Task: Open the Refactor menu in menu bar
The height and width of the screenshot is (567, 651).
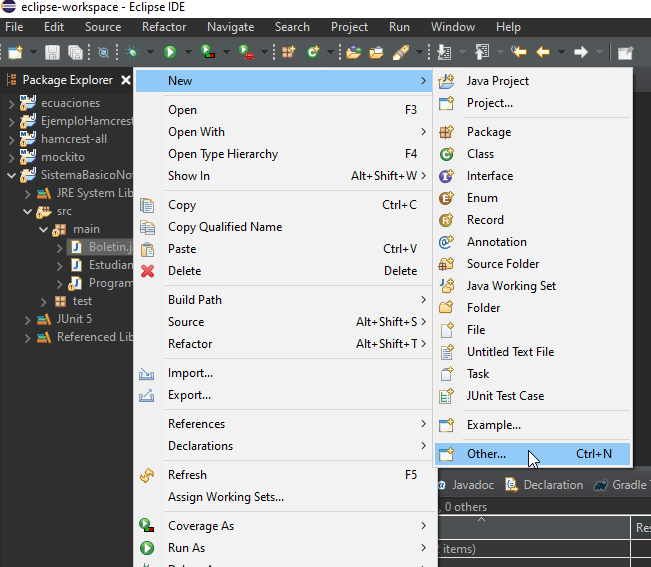Action: 164,27
